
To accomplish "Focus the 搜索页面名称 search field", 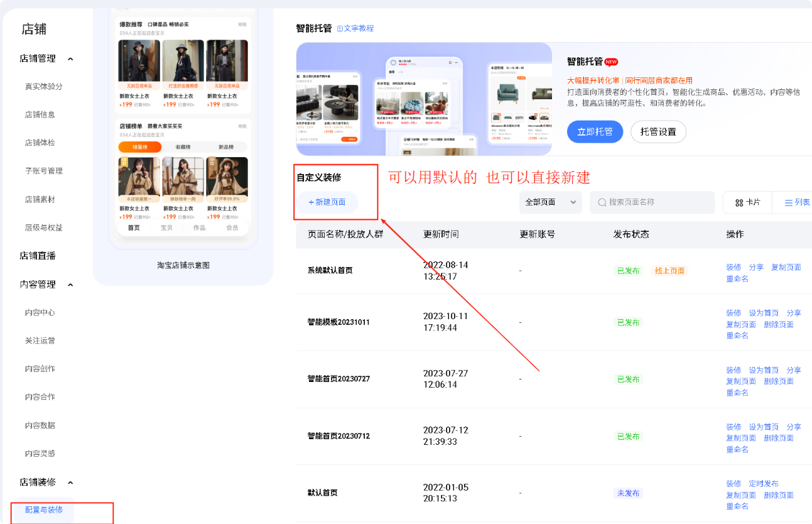I will click(652, 202).
